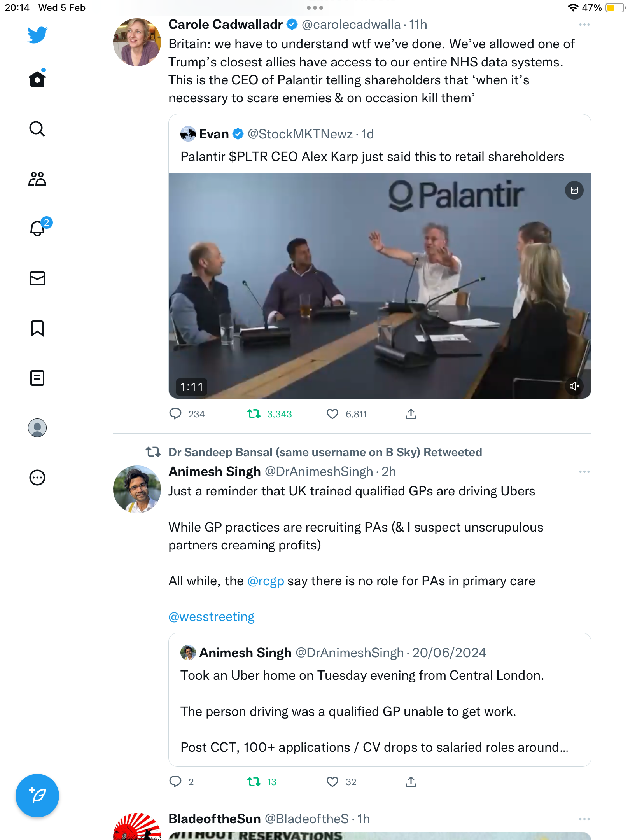Open the Bookmarks icon in sidebar
Screen dimensions: 630x840
tap(37, 328)
